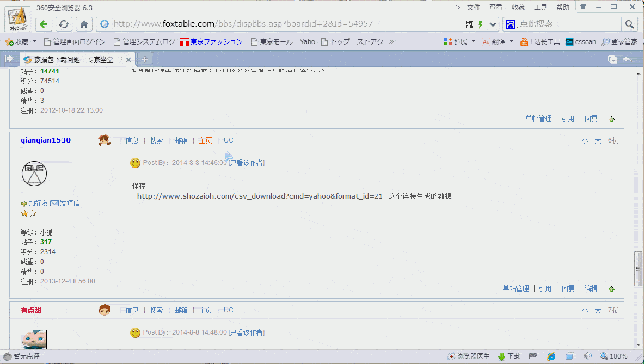Show more bookmarks chevron
Screen dimensions: 644x364
click(x=391, y=41)
